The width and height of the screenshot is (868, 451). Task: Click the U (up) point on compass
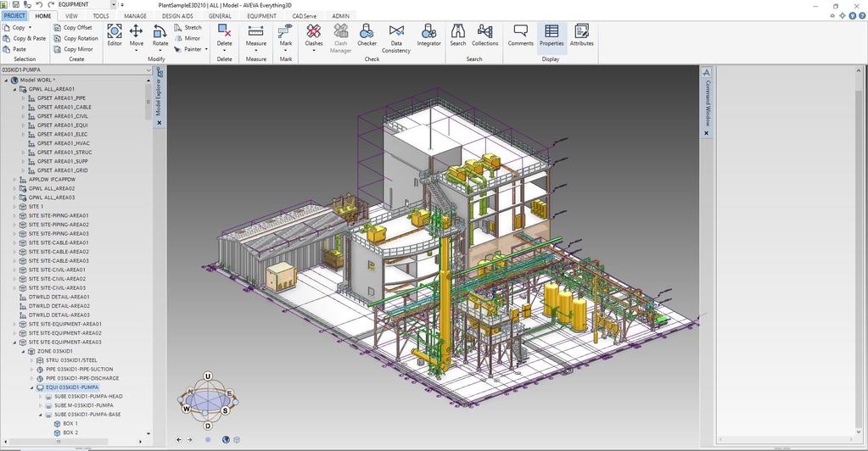(208, 376)
